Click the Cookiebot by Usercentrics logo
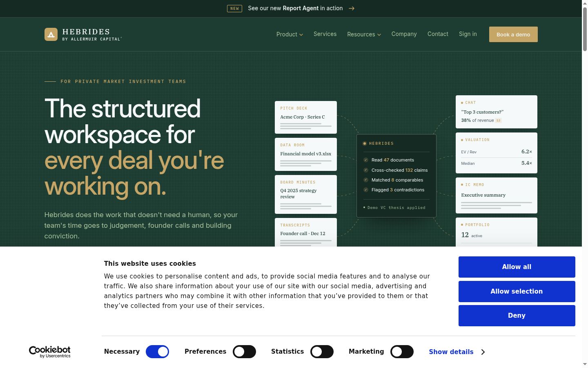The height and width of the screenshot is (368, 588). 49,352
